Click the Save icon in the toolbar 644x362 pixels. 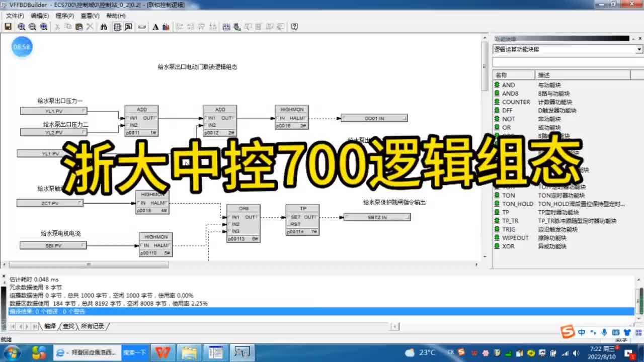8,27
